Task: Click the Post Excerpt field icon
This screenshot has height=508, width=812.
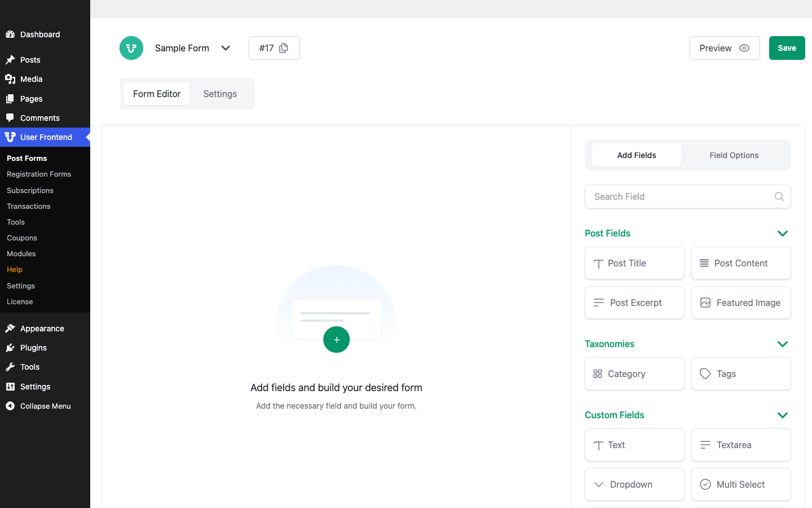Action: pos(599,303)
